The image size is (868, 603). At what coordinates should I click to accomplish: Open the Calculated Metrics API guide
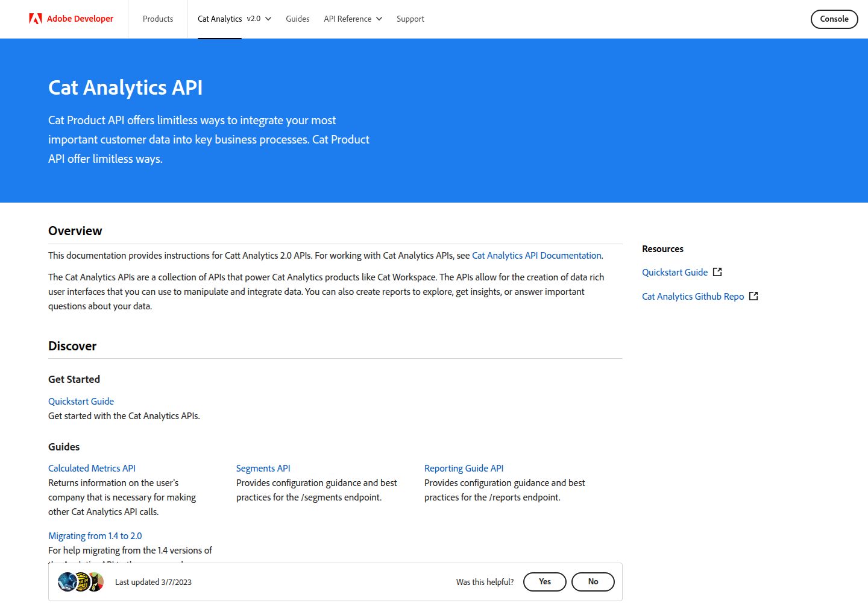coord(92,469)
